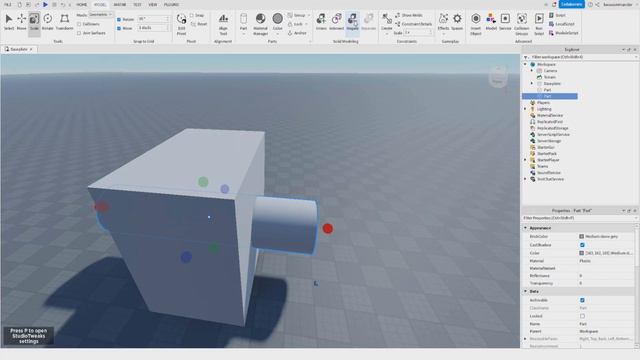Switch to the AVATAR ribbon tab
The height and width of the screenshot is (360, 640).
[120, 4]
